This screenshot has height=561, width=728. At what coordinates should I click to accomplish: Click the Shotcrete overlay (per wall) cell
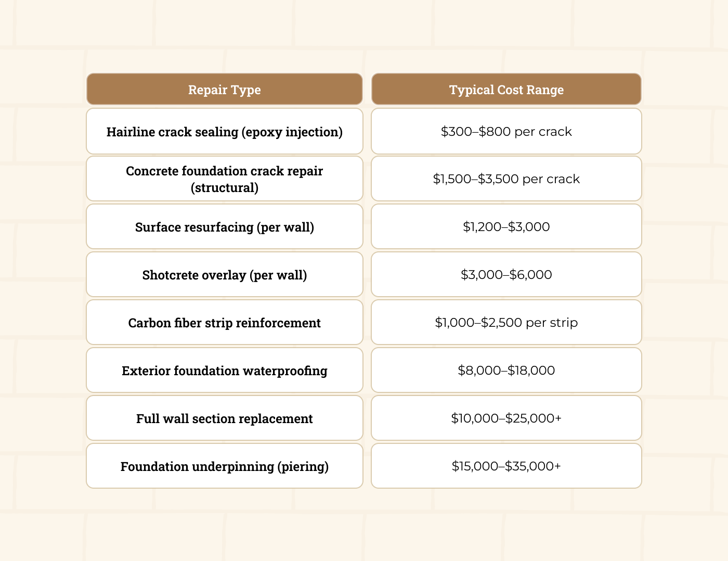tap(224, 275)
